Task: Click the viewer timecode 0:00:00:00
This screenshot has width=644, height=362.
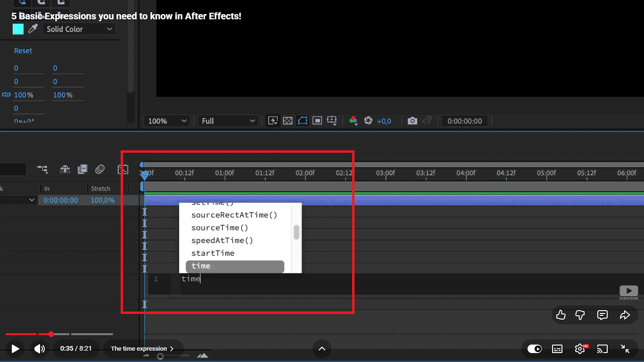Action: [x=465, y=121]
